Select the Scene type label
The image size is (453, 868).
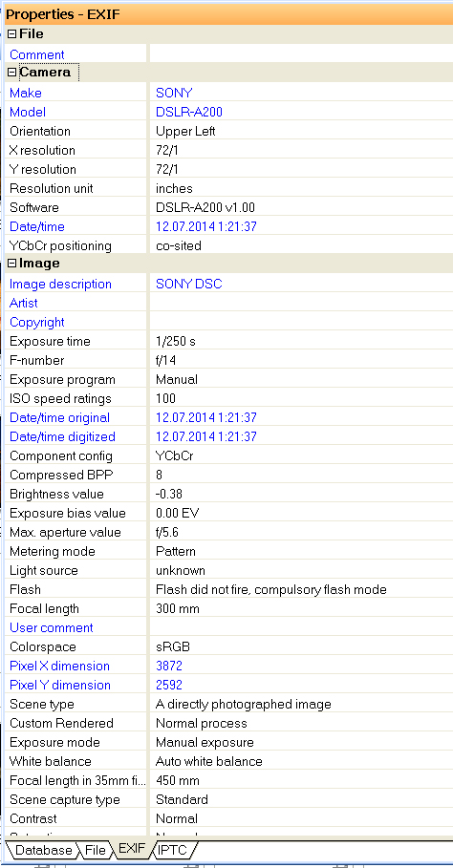(41, 704)
